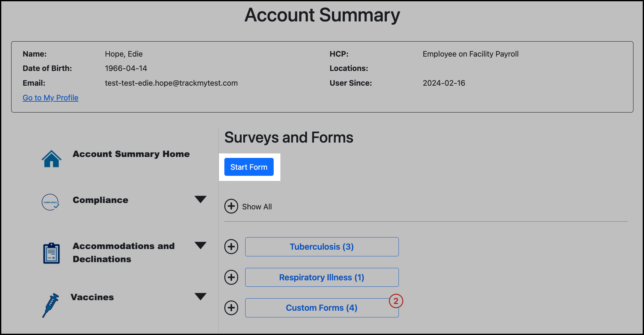Open the Tuberculosis (3) forms list
644x335 pixels.
click(x=321, y=246)
